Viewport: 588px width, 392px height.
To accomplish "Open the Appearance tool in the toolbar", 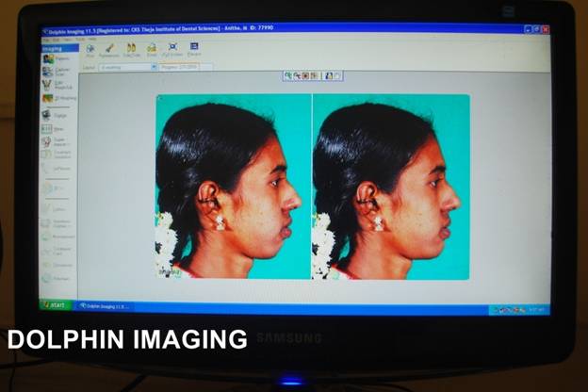I will pos(109,51).
